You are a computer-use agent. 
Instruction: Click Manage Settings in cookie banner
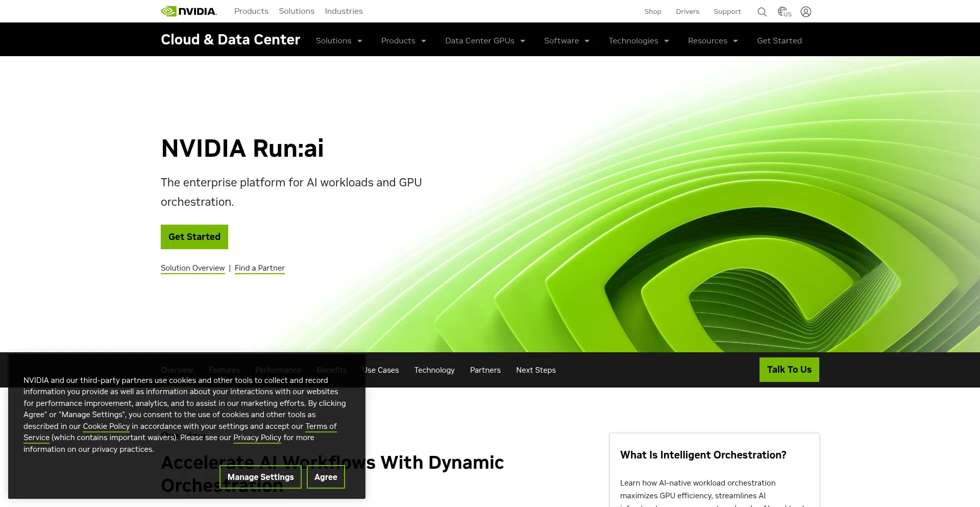coord(260,477)
